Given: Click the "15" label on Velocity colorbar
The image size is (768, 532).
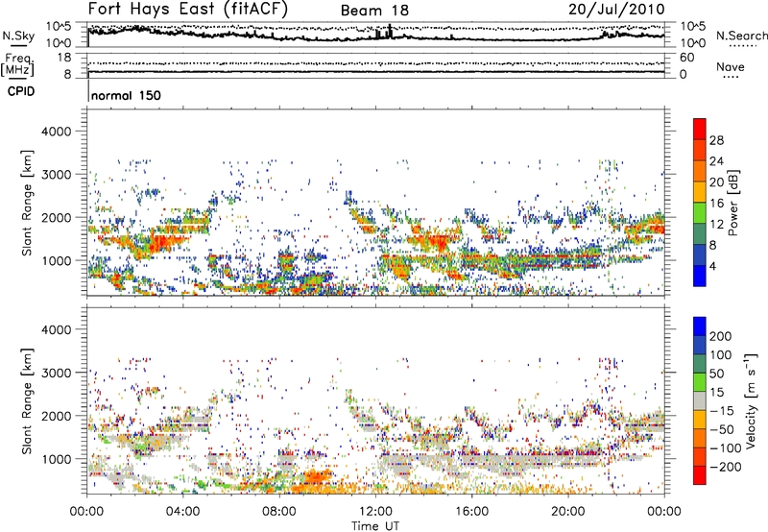Looking at the screenshot, I should click(716, 393).
